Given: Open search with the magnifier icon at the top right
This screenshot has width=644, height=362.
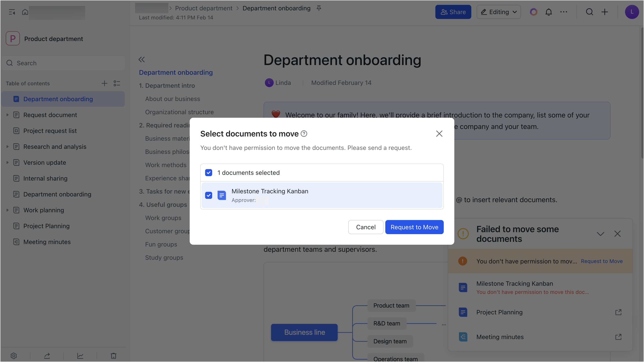Looking at the screenshot, I should (x=590, y=12).
